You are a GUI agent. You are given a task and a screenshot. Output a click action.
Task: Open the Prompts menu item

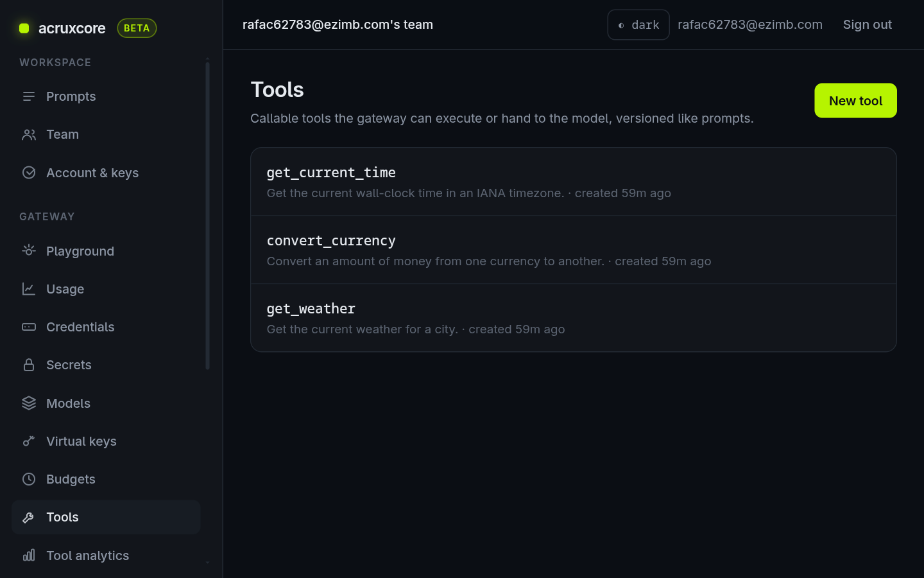point(106,96)
